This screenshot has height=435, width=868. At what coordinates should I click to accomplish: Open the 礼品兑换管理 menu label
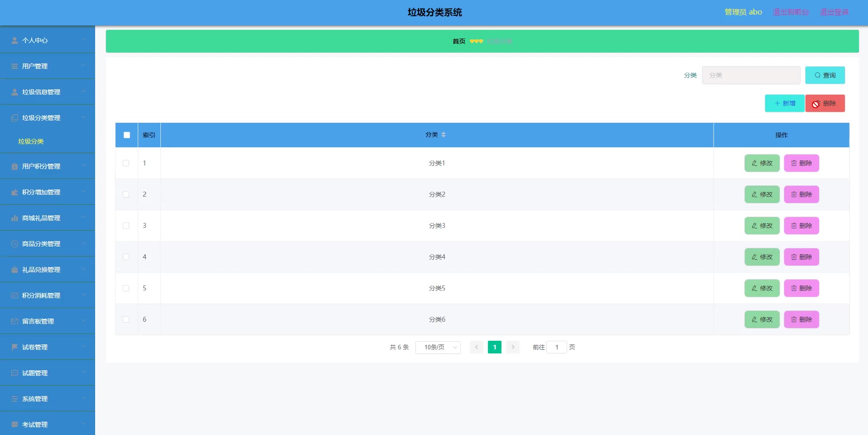[x=41, y=270]
